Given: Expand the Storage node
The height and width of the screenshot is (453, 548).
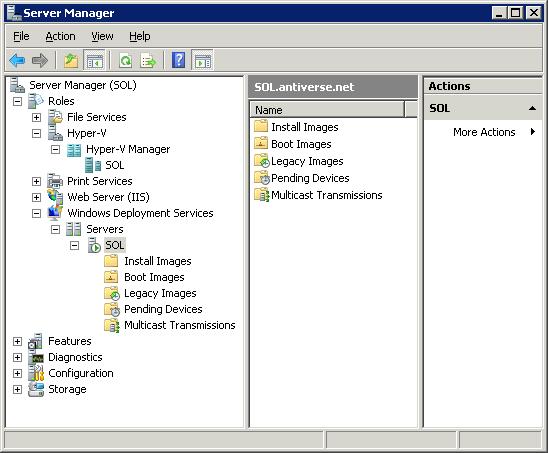Looking at the screenshot, I should [17, 389].
